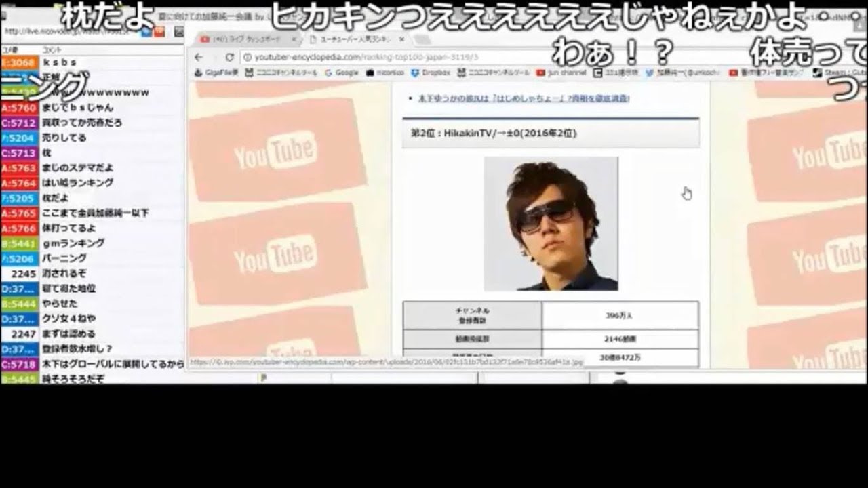The width and height of the screenshot is (868, 488).
Task: Open the niconico bookmark
Action: (384, 73)
